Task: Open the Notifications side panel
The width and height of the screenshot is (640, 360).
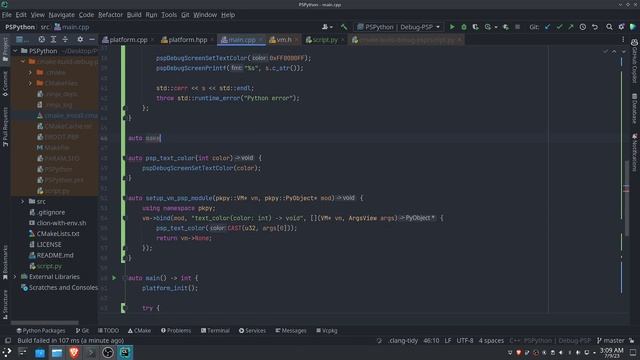Action: click(x=634, y=153)
